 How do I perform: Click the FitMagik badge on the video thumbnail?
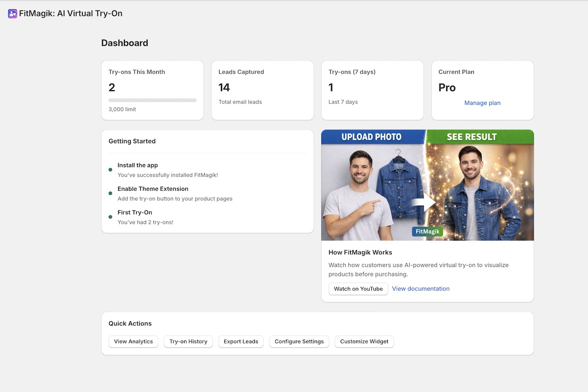tap(427, 231)
